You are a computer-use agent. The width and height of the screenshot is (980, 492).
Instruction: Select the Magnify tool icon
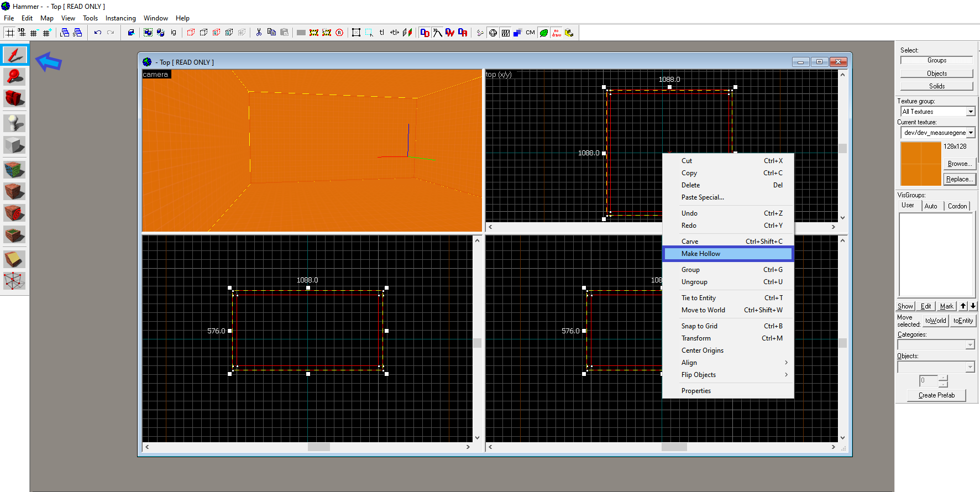coord(14,76)
